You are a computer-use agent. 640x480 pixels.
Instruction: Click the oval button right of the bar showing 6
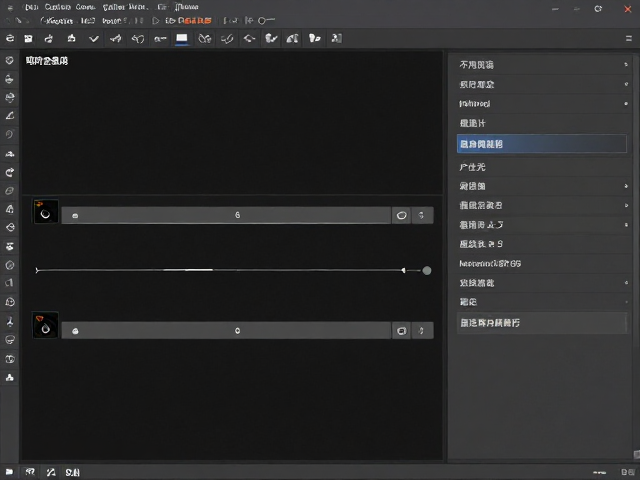click(x=401, y=215)
